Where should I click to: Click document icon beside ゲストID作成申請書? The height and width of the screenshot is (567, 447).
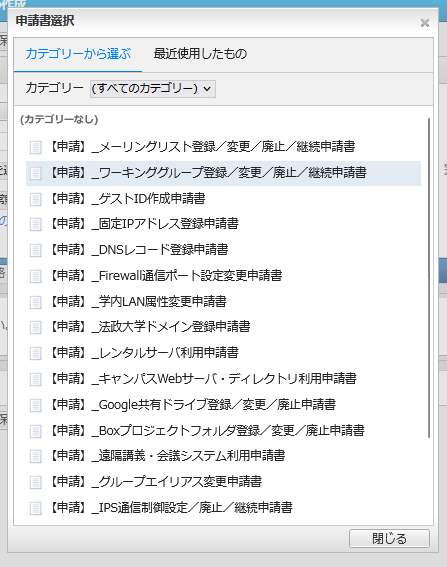[35, 199]
